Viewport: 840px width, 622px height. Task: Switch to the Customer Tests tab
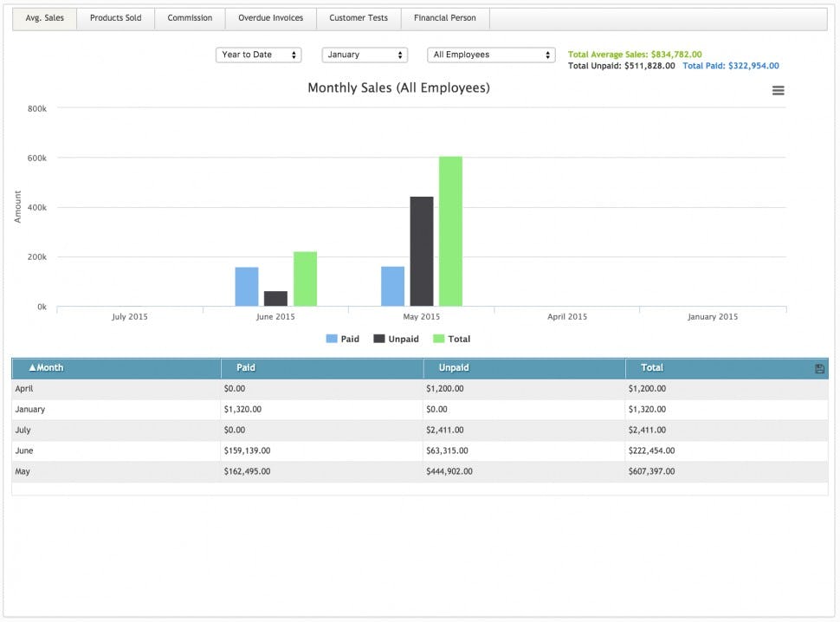pyautogui.click(x=358, y=17)
